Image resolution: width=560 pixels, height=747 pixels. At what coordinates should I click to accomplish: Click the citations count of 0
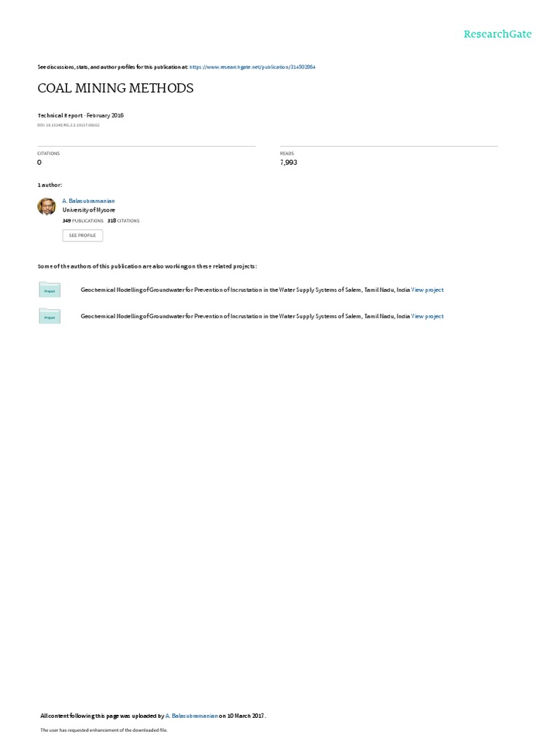[x=39, y=163]
